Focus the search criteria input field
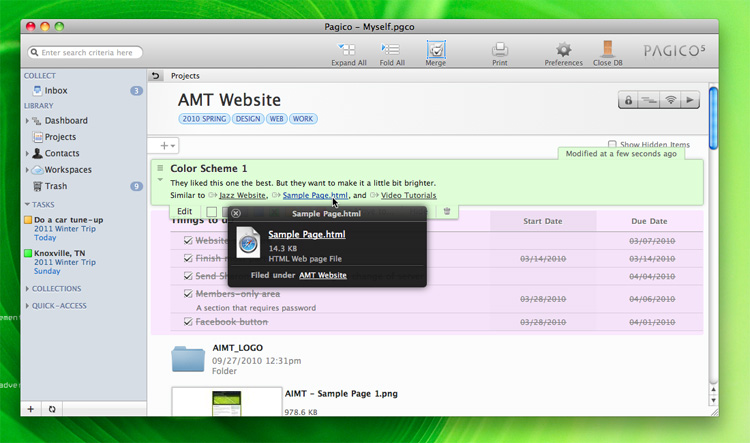Image resolution: width=750 pixels, height=443 pixels. coord(87,52)
